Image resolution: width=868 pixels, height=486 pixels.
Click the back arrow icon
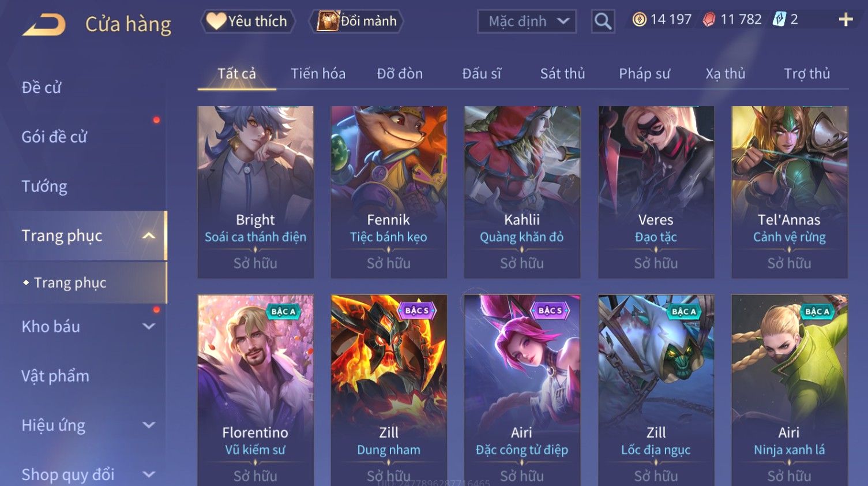pyautogui.click(x=44, y=25)
